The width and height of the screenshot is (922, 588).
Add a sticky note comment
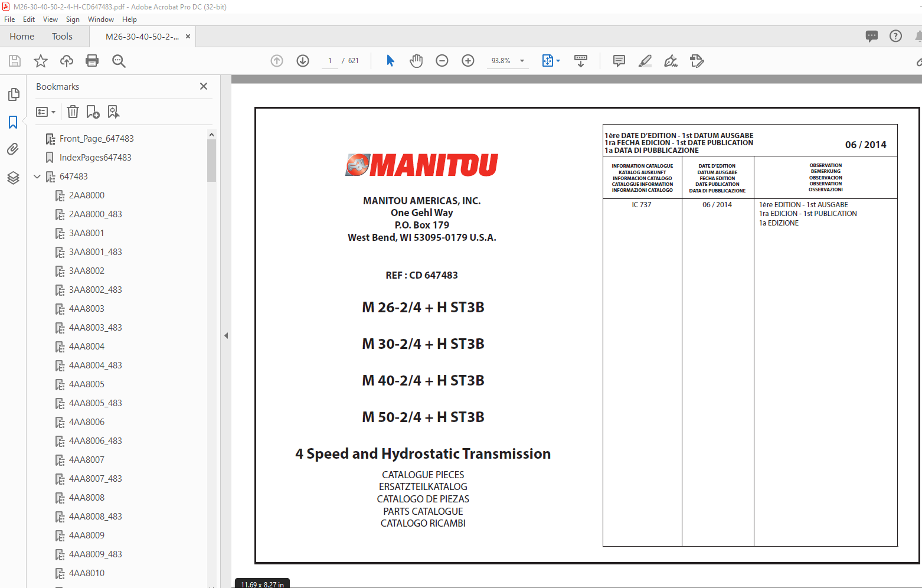click(619, 61)
